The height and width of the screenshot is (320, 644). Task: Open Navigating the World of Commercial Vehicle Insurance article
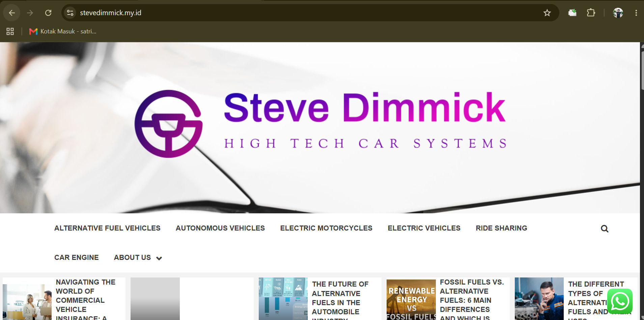click(x=86, y=299)
